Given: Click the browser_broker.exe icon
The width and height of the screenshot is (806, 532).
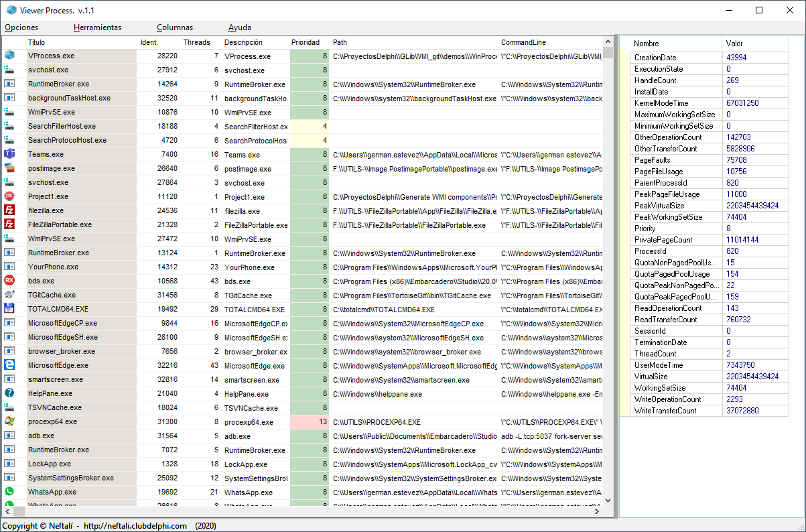Looking at the screenshot, I should click(9, 351).
